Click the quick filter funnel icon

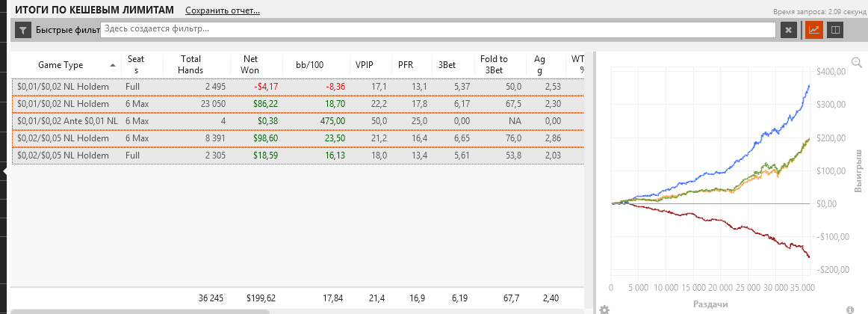(x=23, y=30)
